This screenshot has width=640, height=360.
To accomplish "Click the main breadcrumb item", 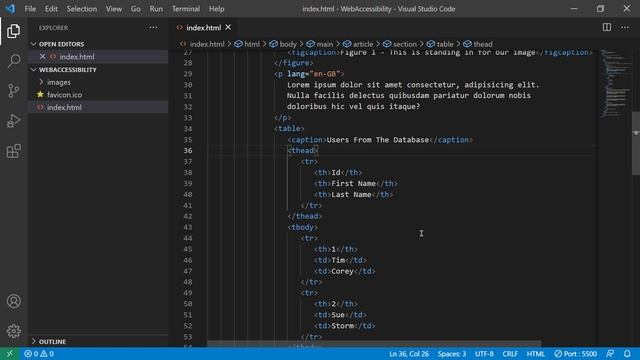I will [320, 44].
